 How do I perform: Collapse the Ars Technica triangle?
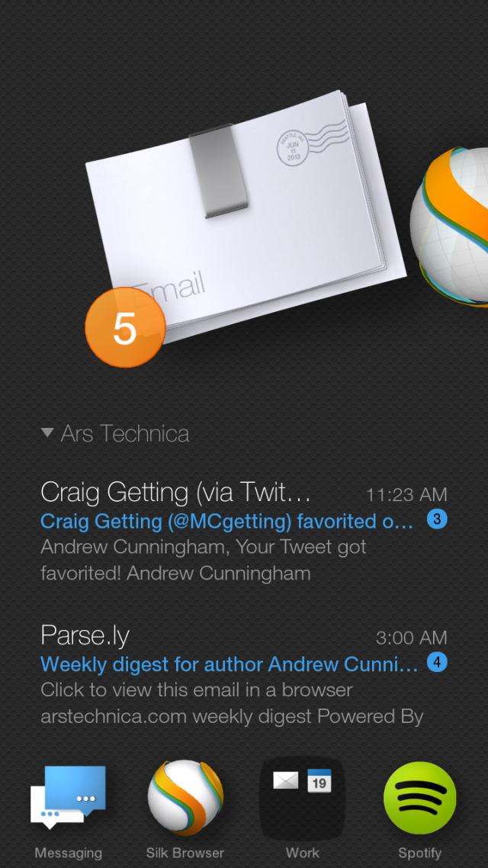pos(47,433)
